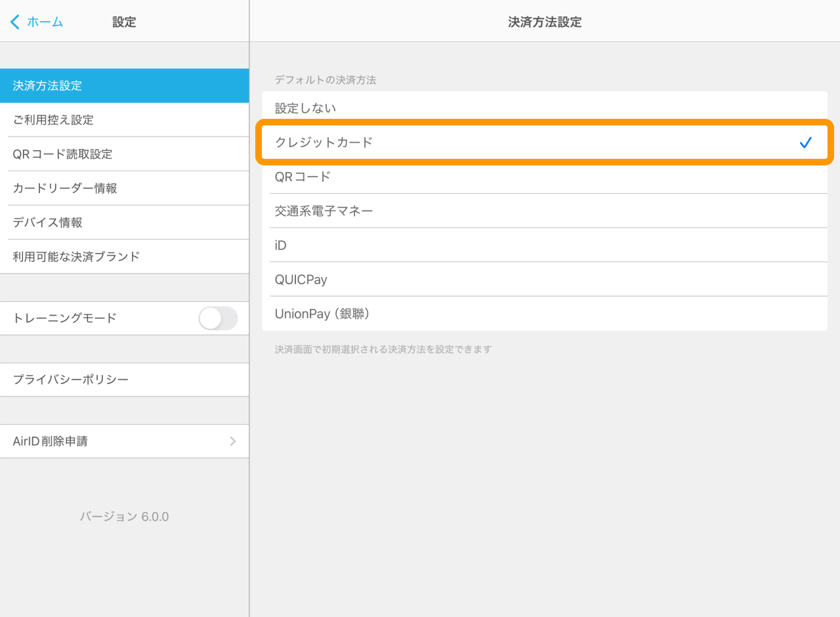
Task: Tap the chevron on AirID削除申請 row
Action: tap(232, 441)
